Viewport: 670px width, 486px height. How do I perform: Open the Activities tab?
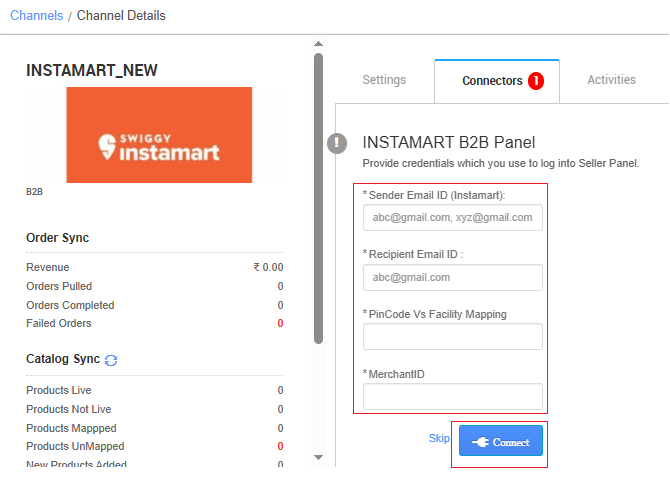pyautogui.click(x=611, y=80)
